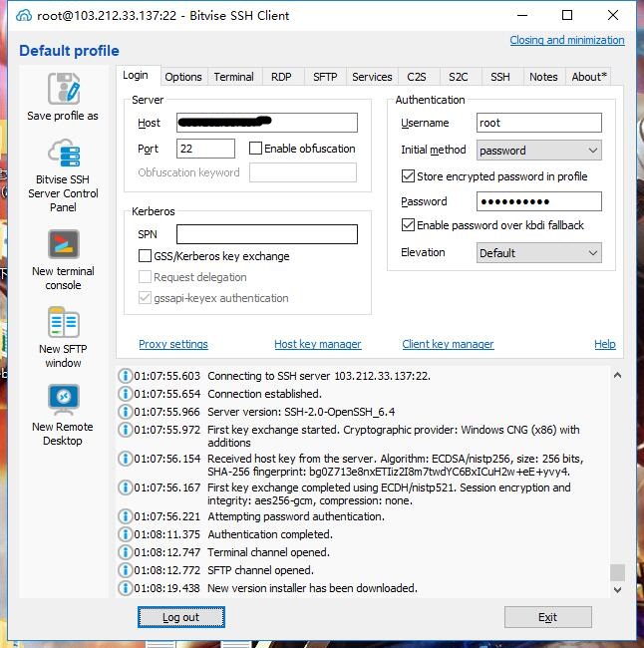The height and width of the screenshot is (648, 644).
Task: Open the Elevation dropdown
Action: point(538,253)
